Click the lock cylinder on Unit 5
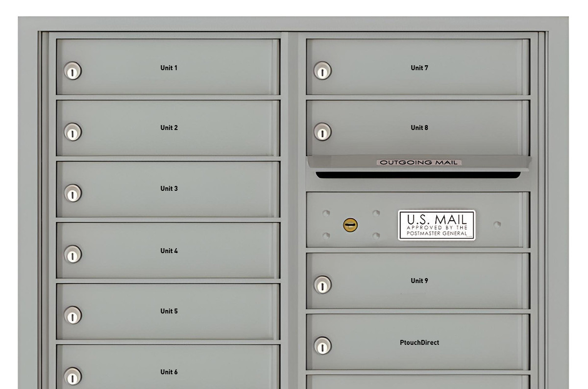588x389 pixels. tap(73, 315)
